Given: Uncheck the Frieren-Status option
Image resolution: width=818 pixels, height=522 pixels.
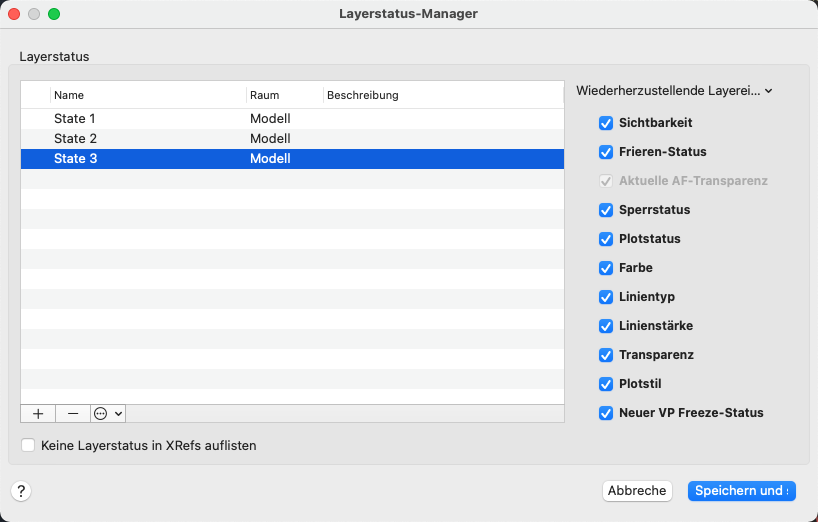Looking at the screenshot, I should (606, 152).
